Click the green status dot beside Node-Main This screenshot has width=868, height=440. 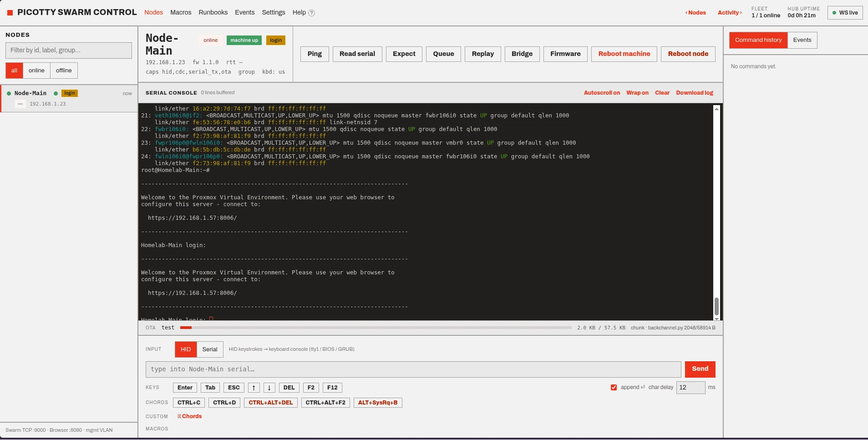click(9, 93)
